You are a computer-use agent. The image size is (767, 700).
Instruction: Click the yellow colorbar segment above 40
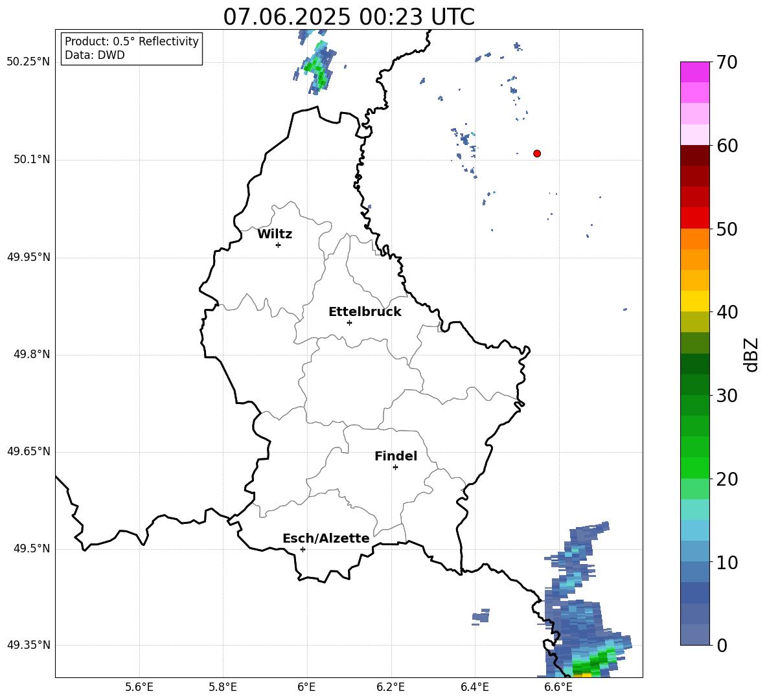point(694,301)
